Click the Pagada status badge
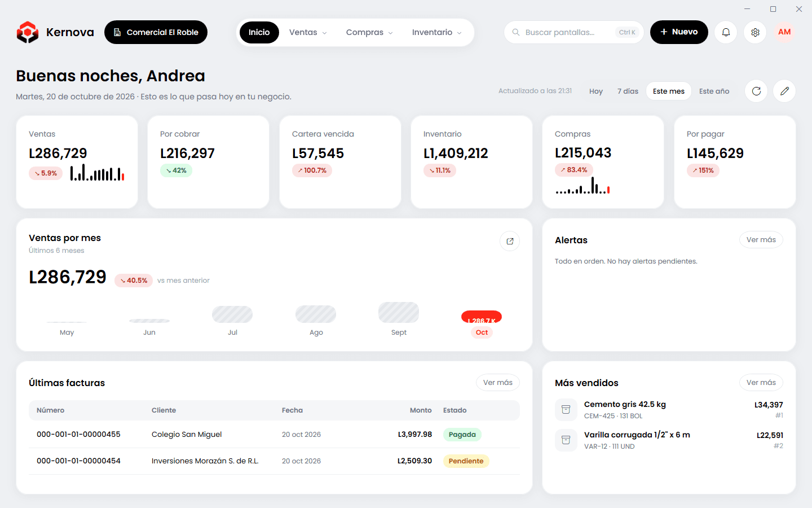Image resolution: width=812 pixels, height=508 pixels. [x=462, y=435]
